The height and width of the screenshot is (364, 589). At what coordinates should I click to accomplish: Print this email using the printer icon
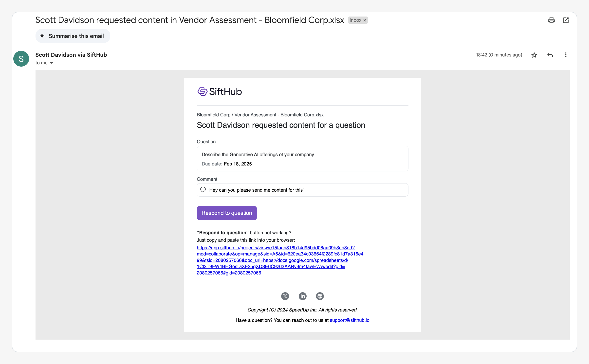pos(551,20)
